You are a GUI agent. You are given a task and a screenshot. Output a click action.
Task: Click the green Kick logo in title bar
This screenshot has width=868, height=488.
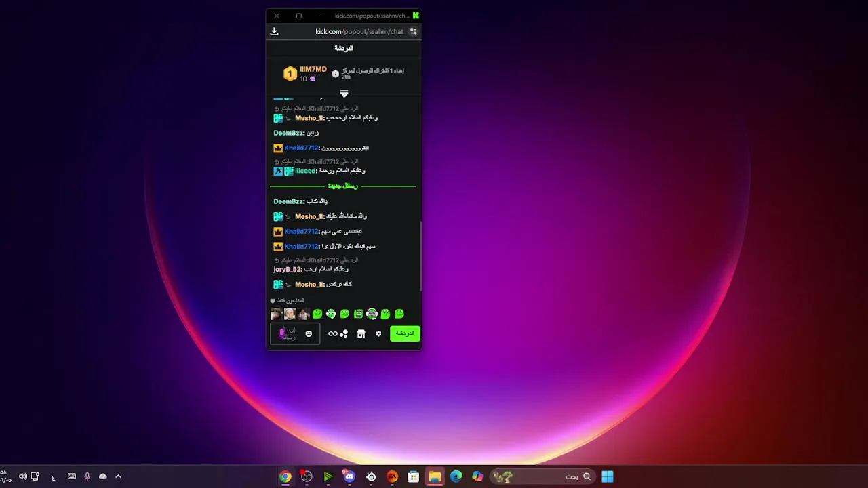pos(416,16)
